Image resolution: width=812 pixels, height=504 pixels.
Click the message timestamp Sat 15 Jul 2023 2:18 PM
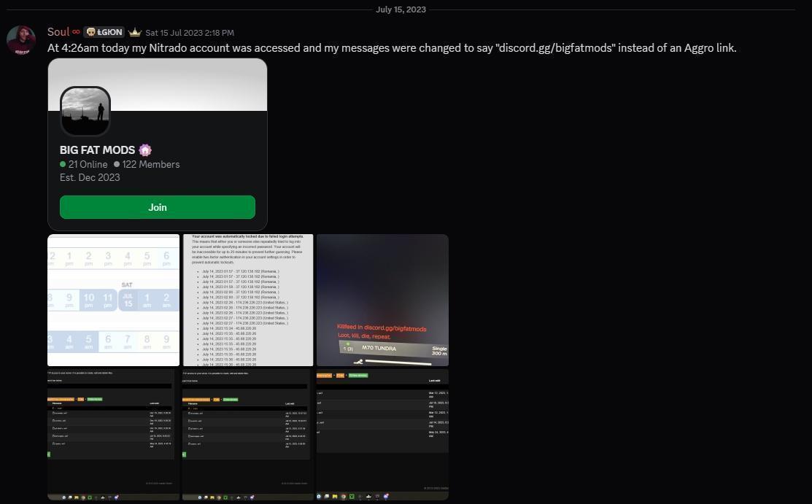coord(190,33)
